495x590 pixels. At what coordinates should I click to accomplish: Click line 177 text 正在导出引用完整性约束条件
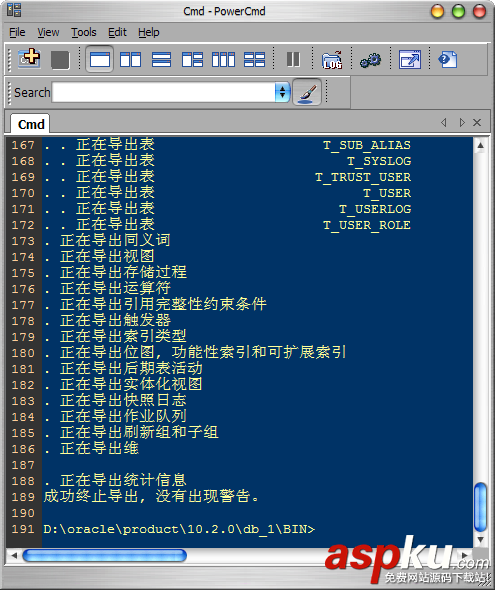(163, 304)
